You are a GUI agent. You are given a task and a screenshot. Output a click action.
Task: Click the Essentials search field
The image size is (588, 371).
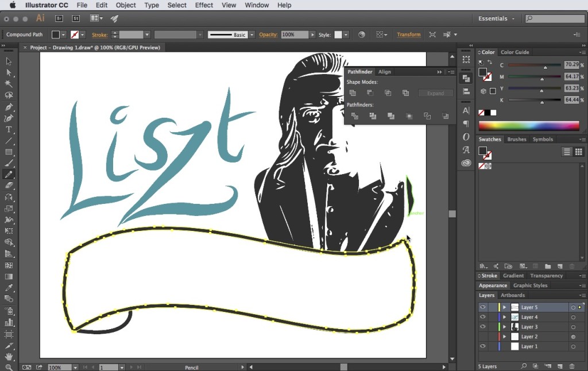click(x=555, y=18)
